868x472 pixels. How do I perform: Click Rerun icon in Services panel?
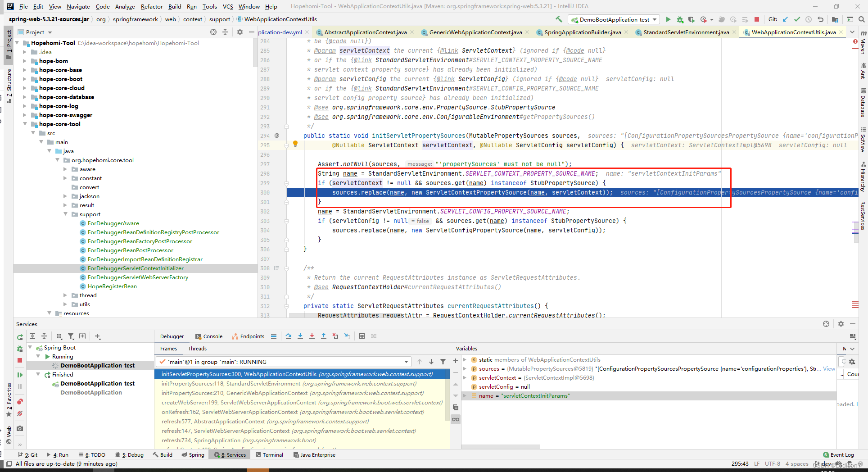click(20, 337)
